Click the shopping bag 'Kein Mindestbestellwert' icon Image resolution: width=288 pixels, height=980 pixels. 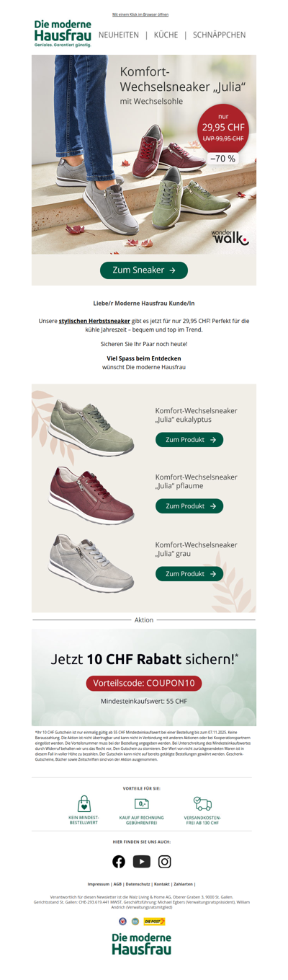tap(84, 803)
